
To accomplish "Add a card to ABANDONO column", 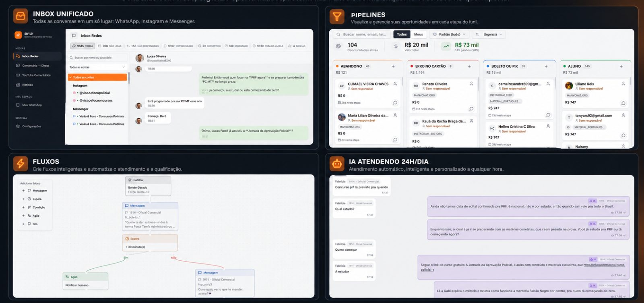I will [393, 66].
